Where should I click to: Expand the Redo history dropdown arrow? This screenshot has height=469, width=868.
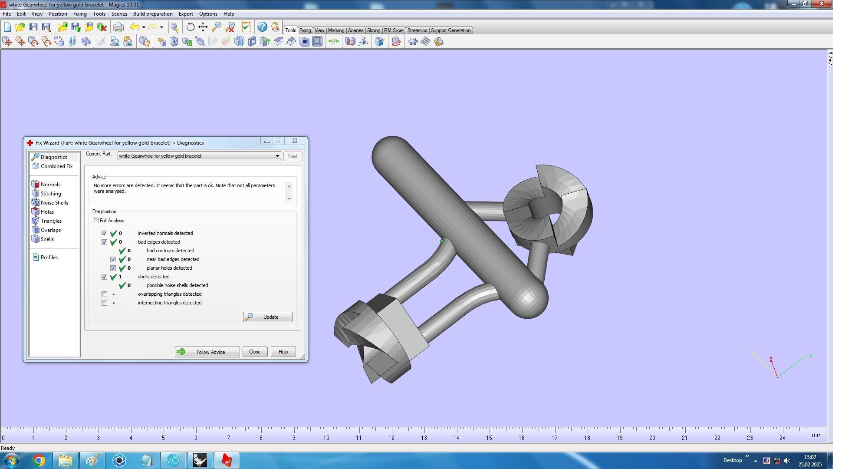(x=161, y=27)
